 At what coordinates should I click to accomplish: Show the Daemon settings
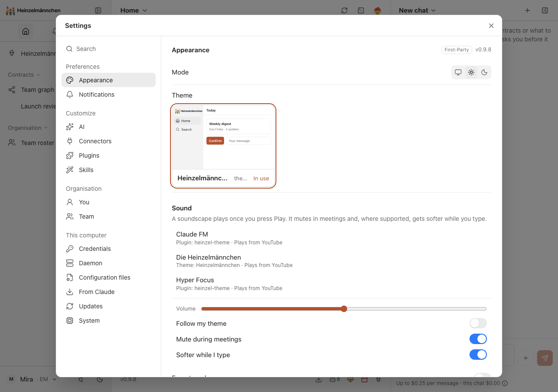click(109, 263)
